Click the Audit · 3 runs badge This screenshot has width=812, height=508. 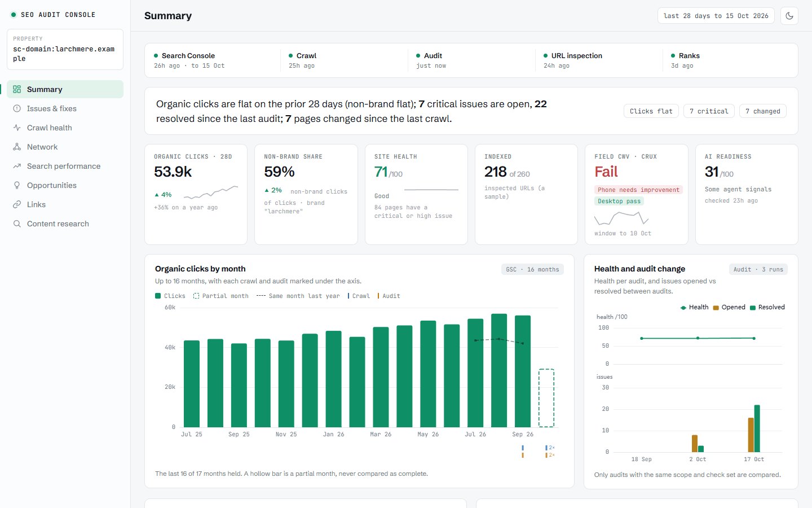click(x=758, y=269)
